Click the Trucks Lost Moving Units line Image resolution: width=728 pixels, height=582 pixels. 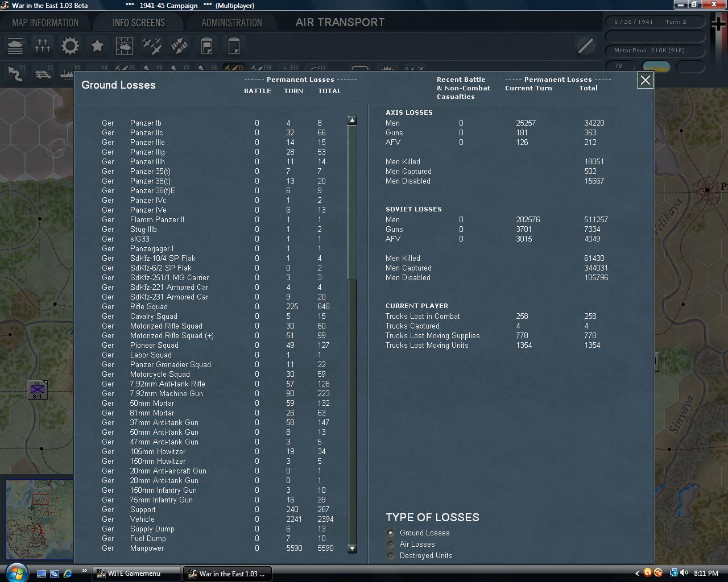(x=493, y=345)
